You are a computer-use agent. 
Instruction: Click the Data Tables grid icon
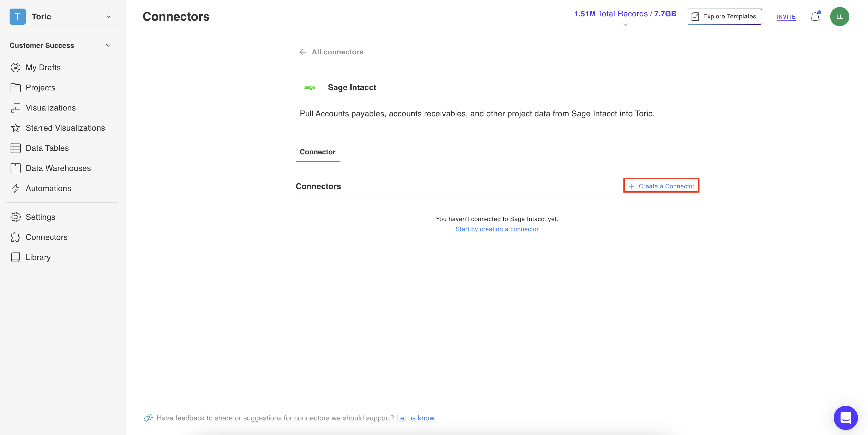(x=16, y=148)
